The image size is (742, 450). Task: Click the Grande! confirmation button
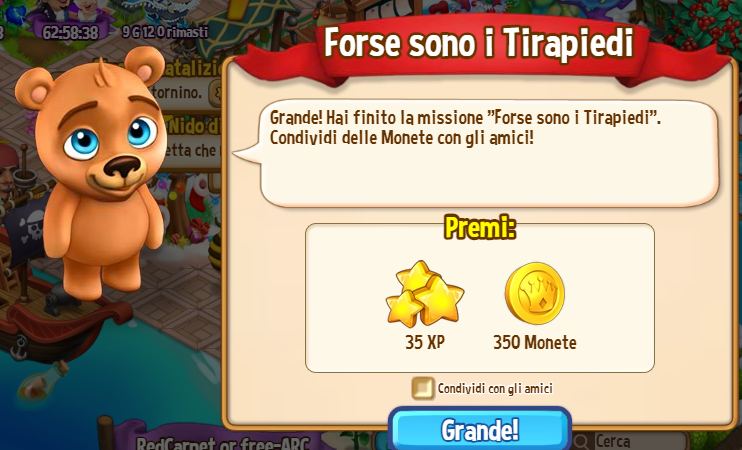479,429
